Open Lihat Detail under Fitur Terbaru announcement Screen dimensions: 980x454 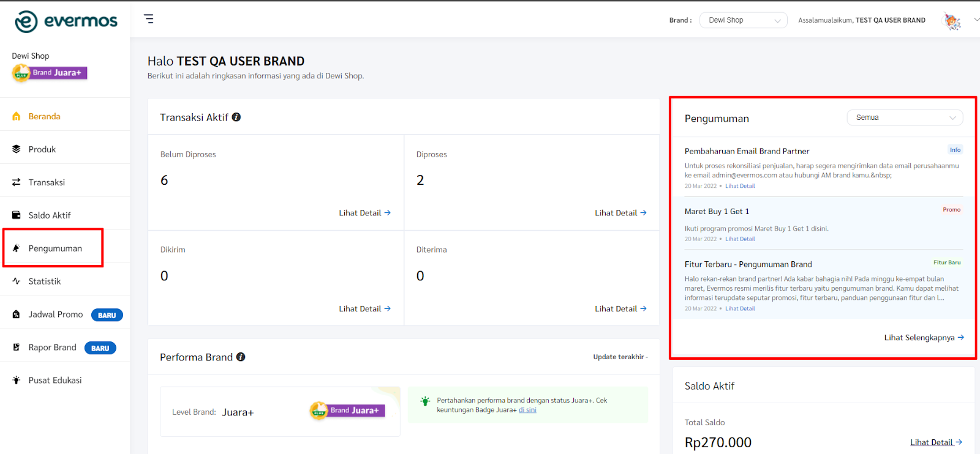click(x=740, y=309)
